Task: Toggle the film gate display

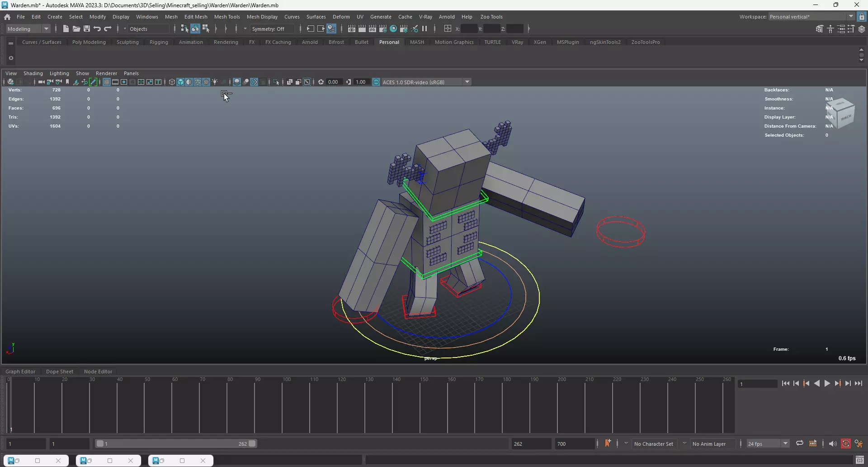Action: coord(115,82)
